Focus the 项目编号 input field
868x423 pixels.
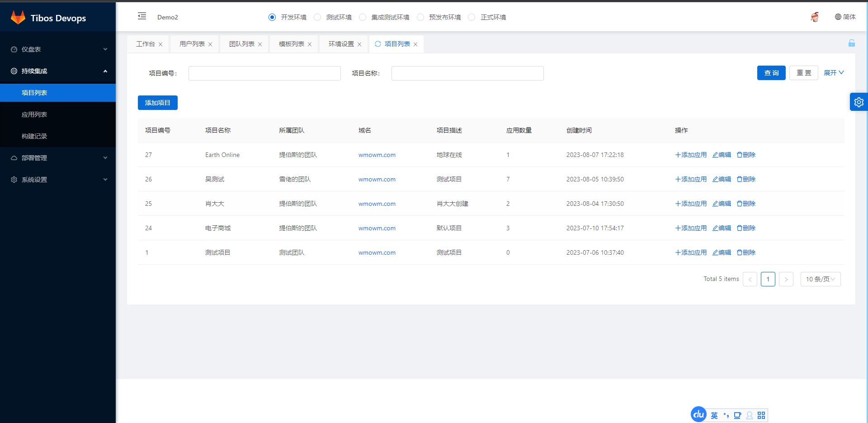click(264, 73)
